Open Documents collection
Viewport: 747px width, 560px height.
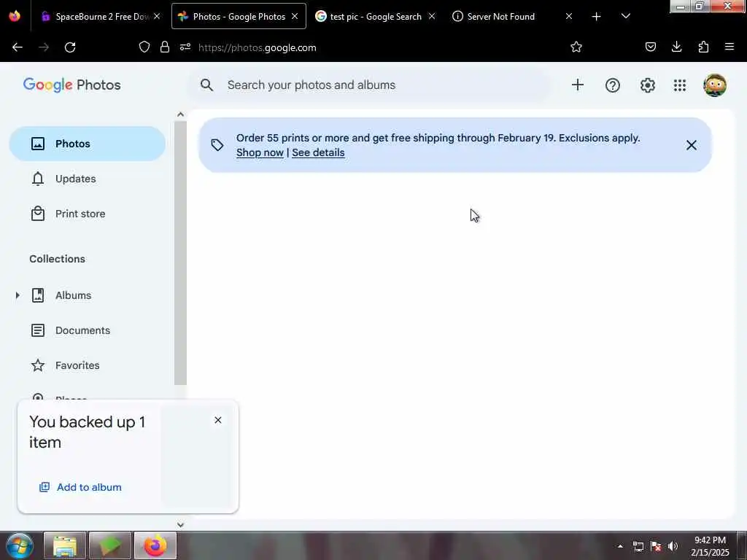click(88, 330)
